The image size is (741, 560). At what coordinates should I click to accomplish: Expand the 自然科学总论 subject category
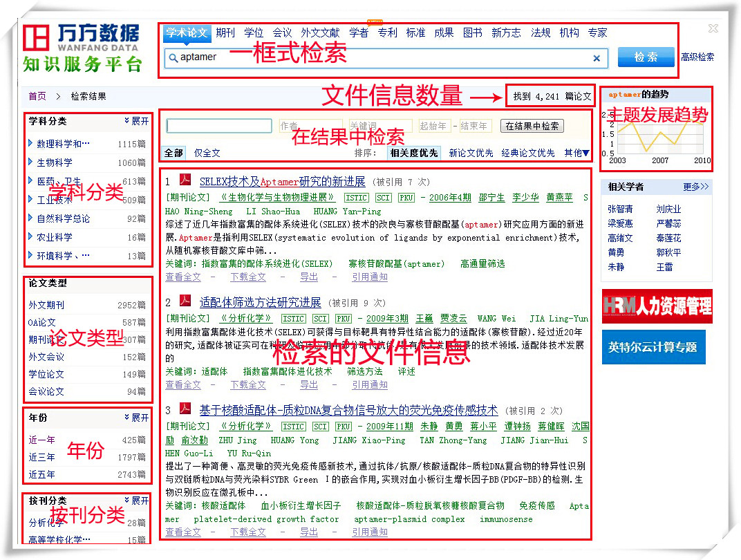(x=30, y=218)
